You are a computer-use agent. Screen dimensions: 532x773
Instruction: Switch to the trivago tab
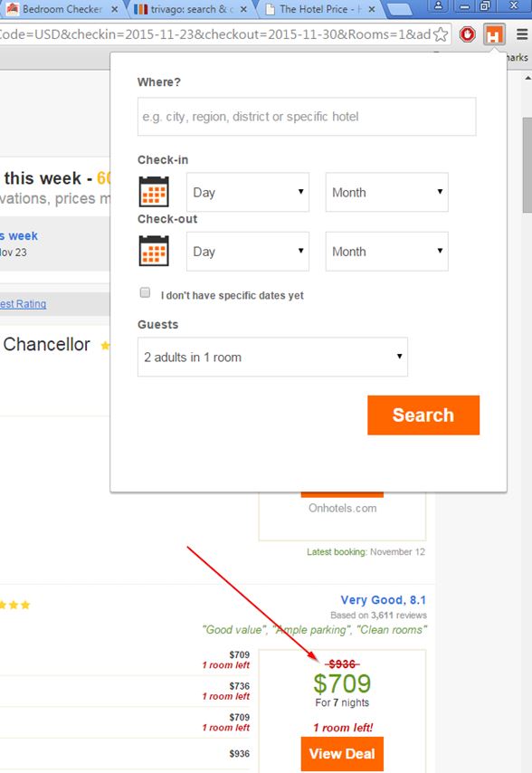click(x=190, y=9)
